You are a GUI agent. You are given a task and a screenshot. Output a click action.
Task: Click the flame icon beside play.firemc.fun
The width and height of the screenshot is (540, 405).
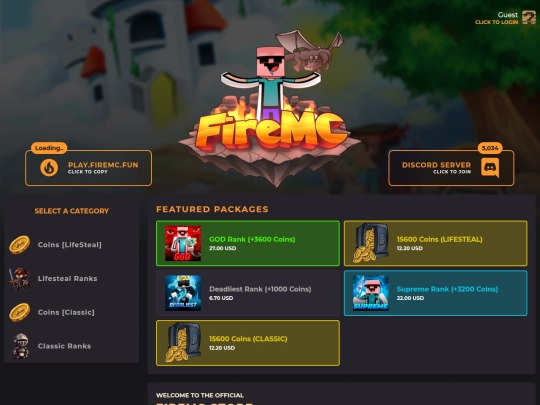[49, 168]
